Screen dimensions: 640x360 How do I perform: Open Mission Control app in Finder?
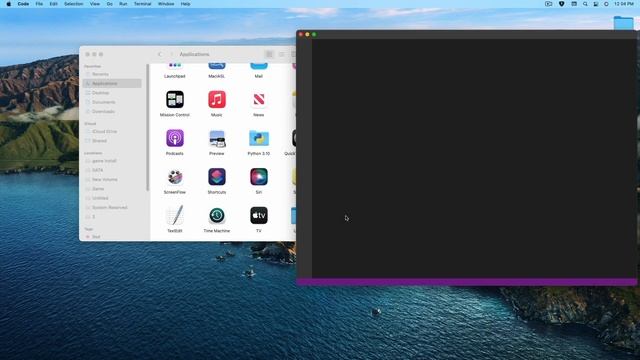(x=175, y=100)
